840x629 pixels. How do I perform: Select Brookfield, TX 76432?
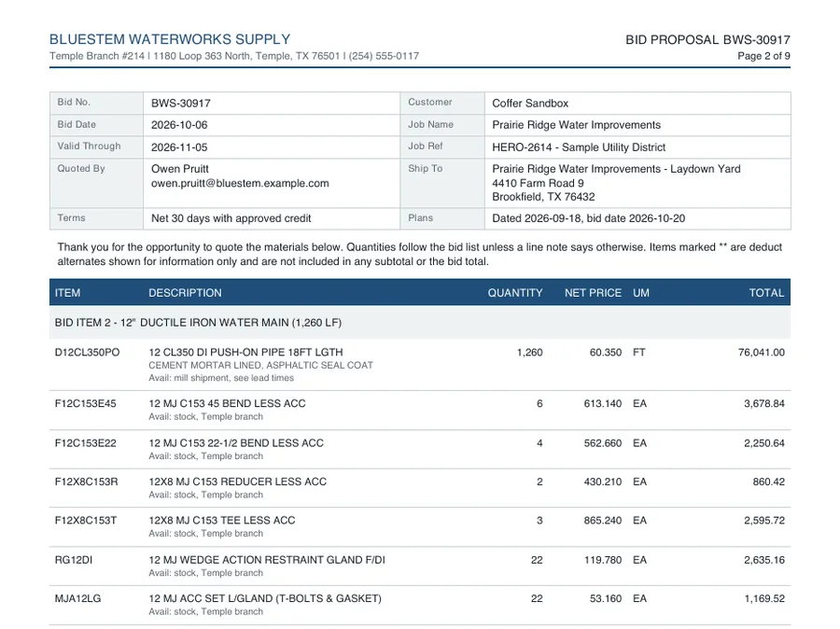[543, 197]
